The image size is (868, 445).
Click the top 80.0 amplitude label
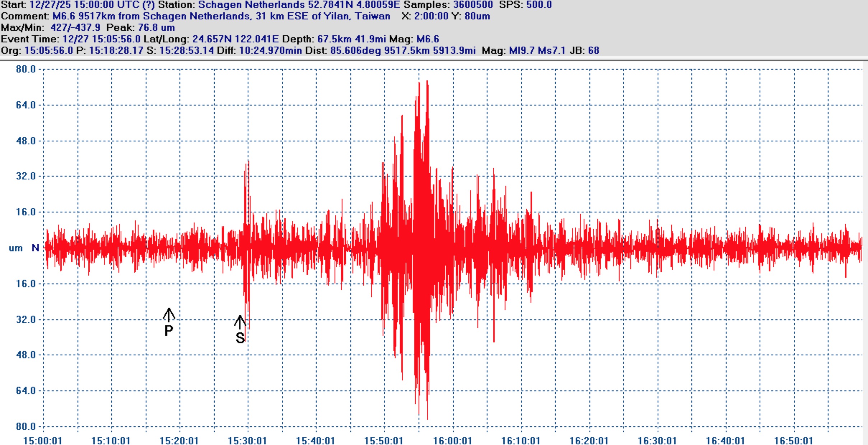click(26, 69)
